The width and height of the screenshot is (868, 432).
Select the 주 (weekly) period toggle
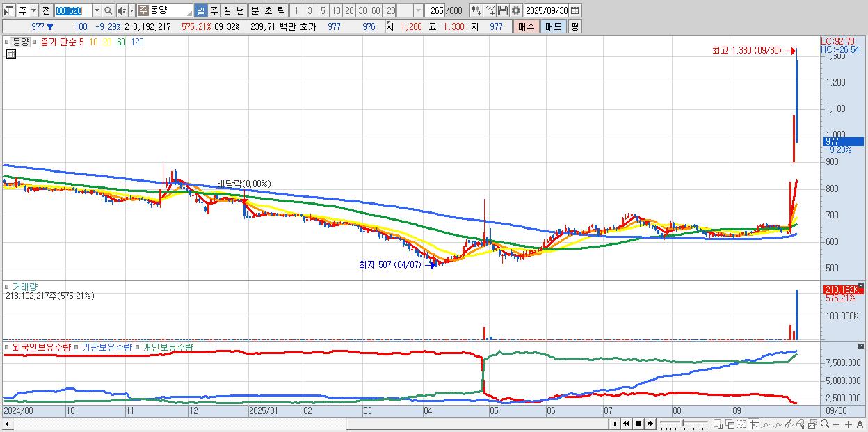[214, 10]
